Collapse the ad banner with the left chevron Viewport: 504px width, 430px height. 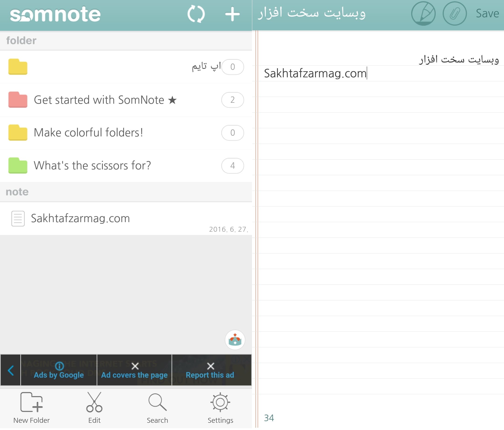[x=11, y=370]
